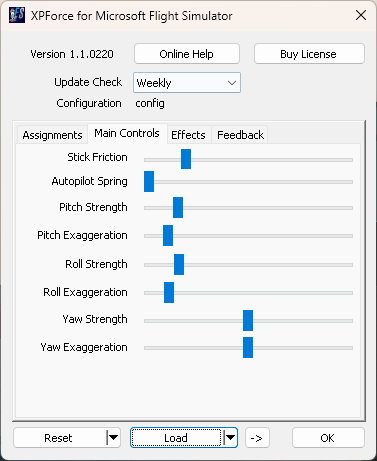
Task: Click the -> arrow button
Action: [x=257, y=438]
